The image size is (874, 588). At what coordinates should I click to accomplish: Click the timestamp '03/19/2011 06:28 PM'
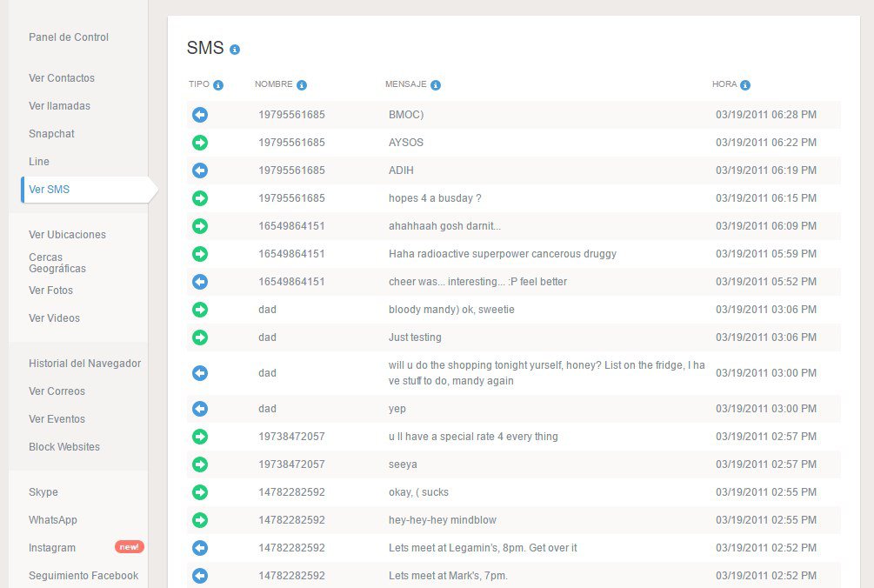766,115
